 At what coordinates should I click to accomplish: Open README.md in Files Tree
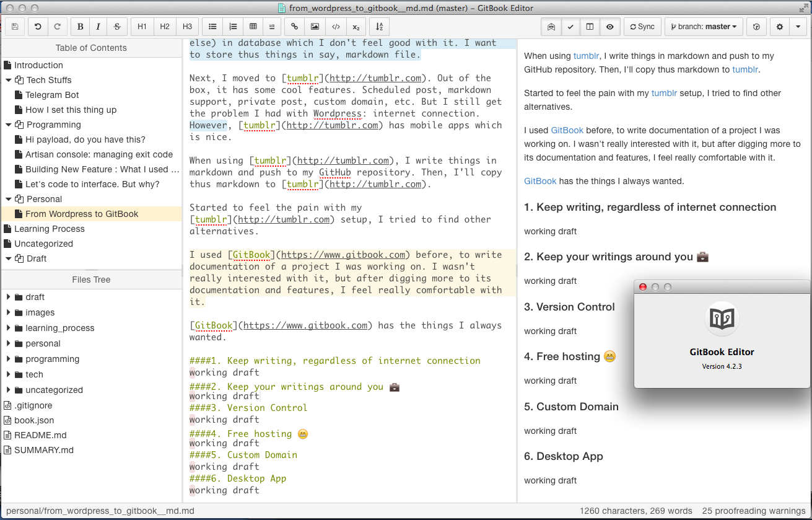(x=40, y=435)
